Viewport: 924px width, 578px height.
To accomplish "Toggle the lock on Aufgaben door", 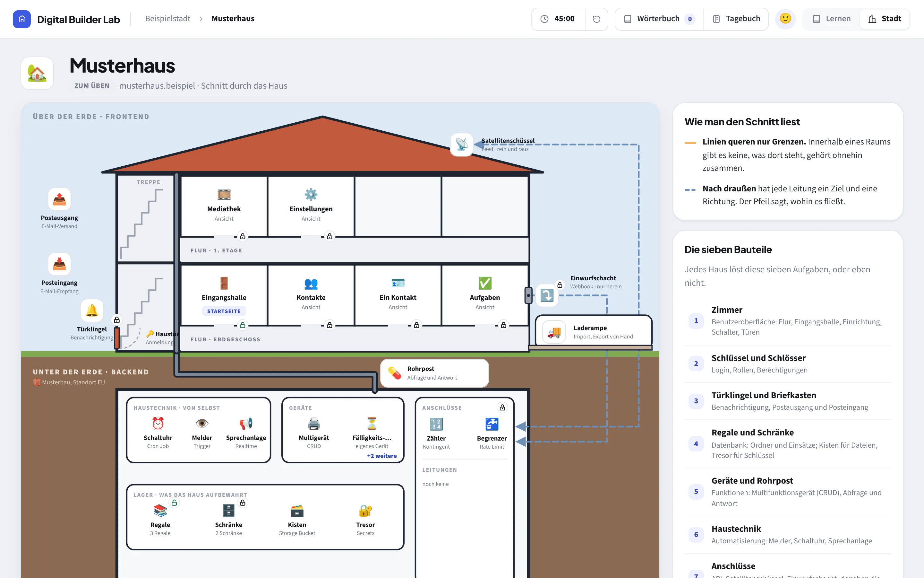I will coord(504,325).
